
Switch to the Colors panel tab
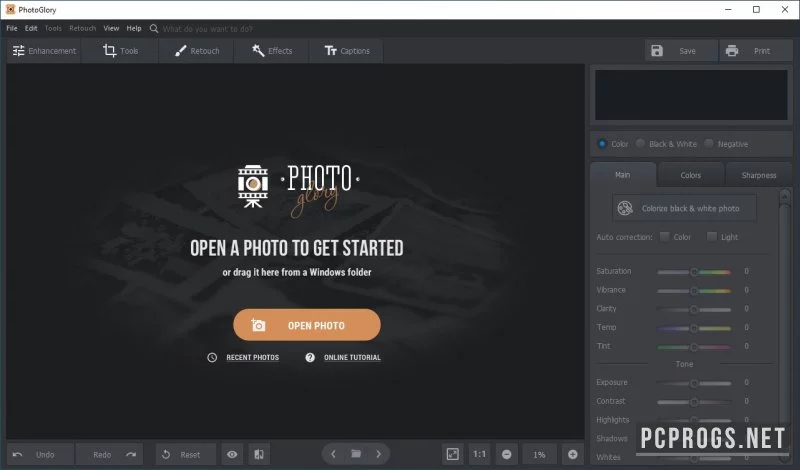[691, 175]
